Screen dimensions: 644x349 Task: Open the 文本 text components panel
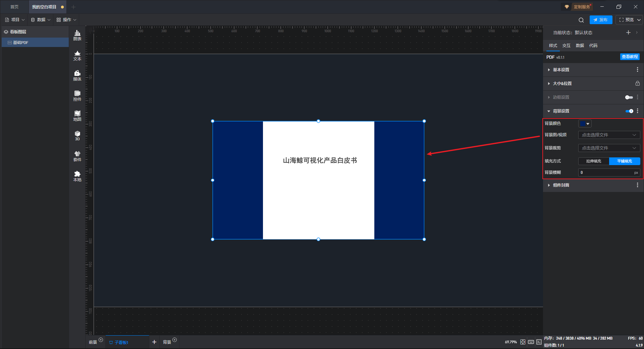click(77, 55)
